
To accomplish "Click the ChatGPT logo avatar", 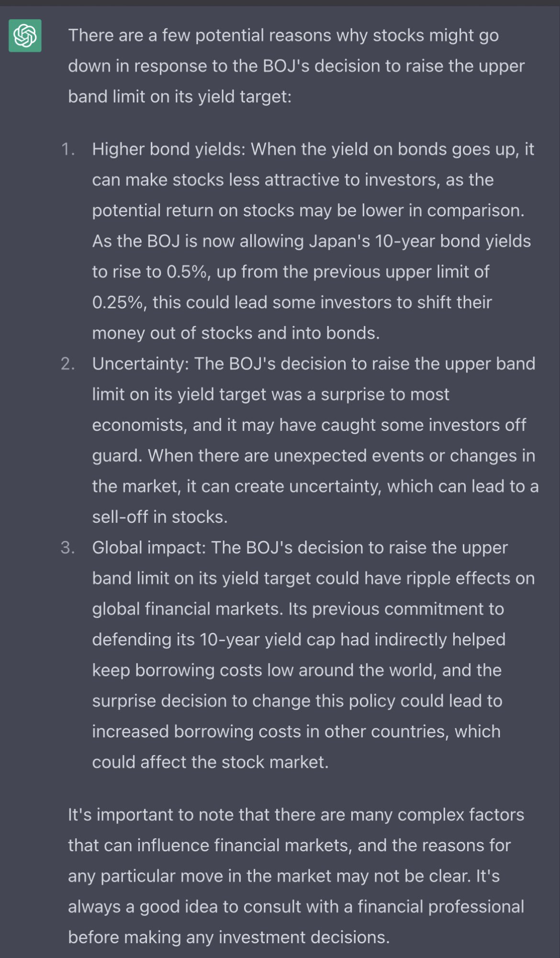I will tap(25, 35).
